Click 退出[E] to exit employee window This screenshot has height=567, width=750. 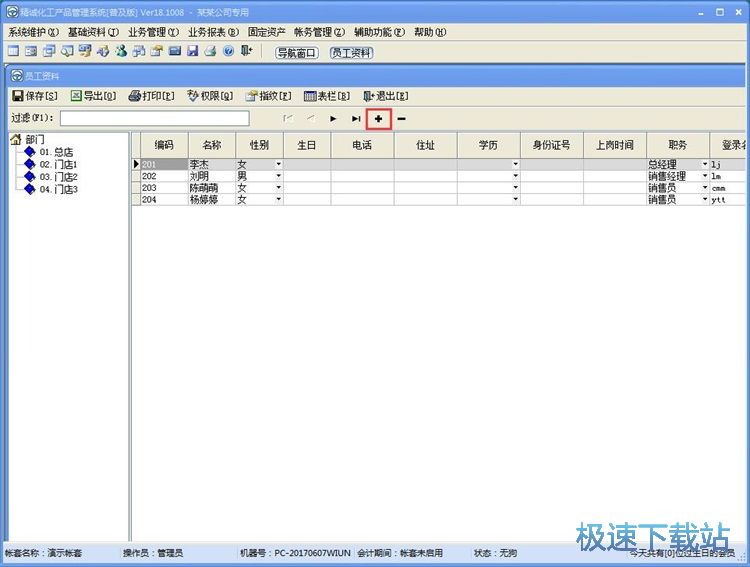point(386,96)
